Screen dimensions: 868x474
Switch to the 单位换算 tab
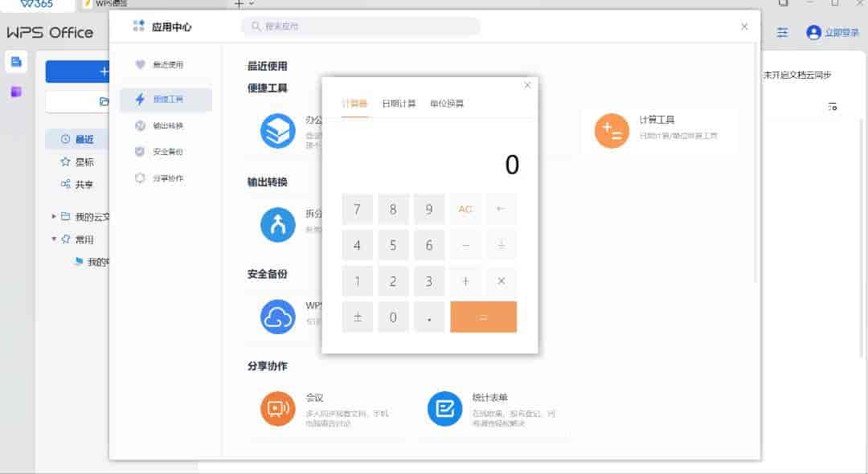point(447,104)
